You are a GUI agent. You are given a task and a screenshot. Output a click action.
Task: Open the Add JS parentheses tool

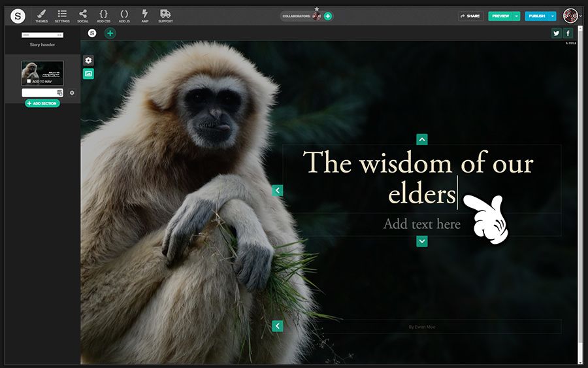(x=124, y=16)
